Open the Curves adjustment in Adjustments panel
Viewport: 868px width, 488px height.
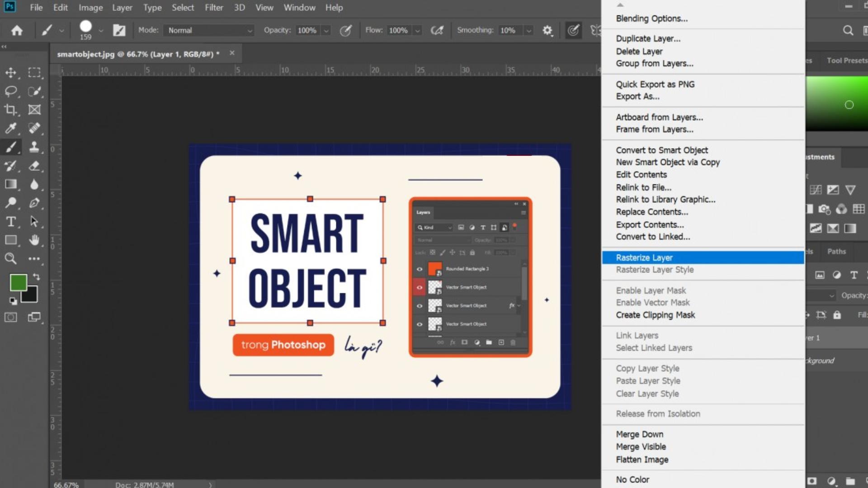[816, 190]
